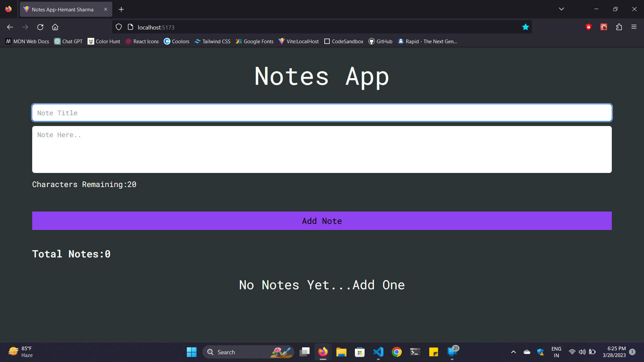Reload the current page
The width and height of the screenshot is (644, 362).
40,27
